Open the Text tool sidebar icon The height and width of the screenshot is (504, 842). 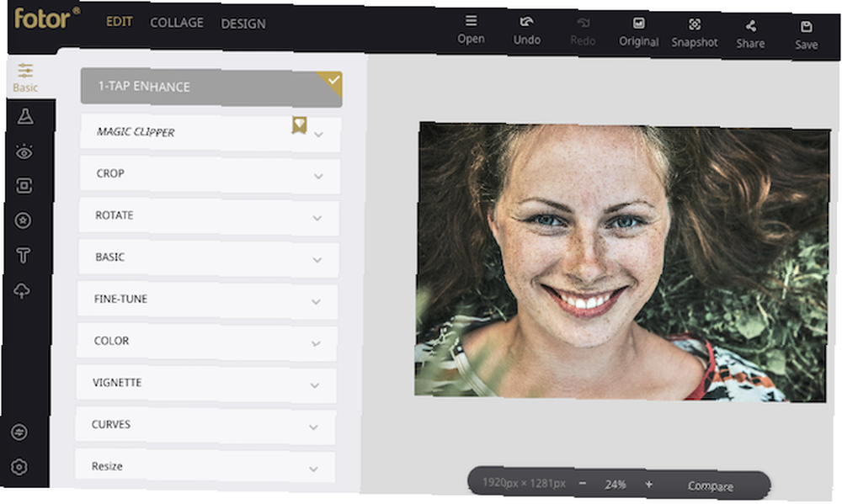point(23,255)
